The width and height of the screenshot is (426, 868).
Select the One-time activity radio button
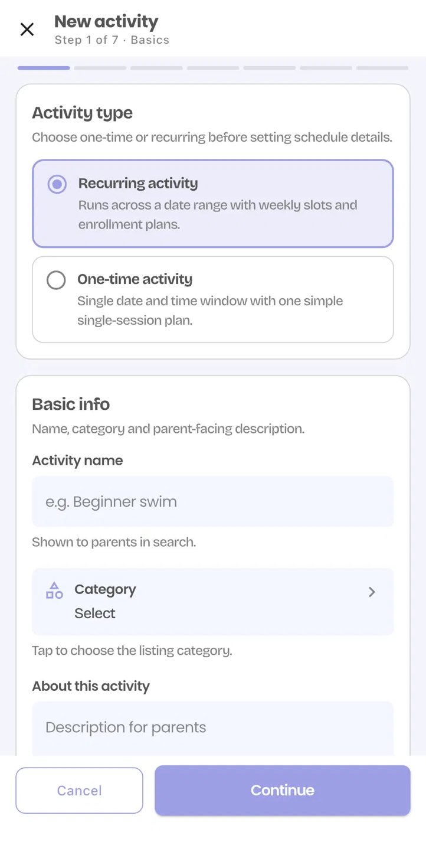click(x=56, y=280)
